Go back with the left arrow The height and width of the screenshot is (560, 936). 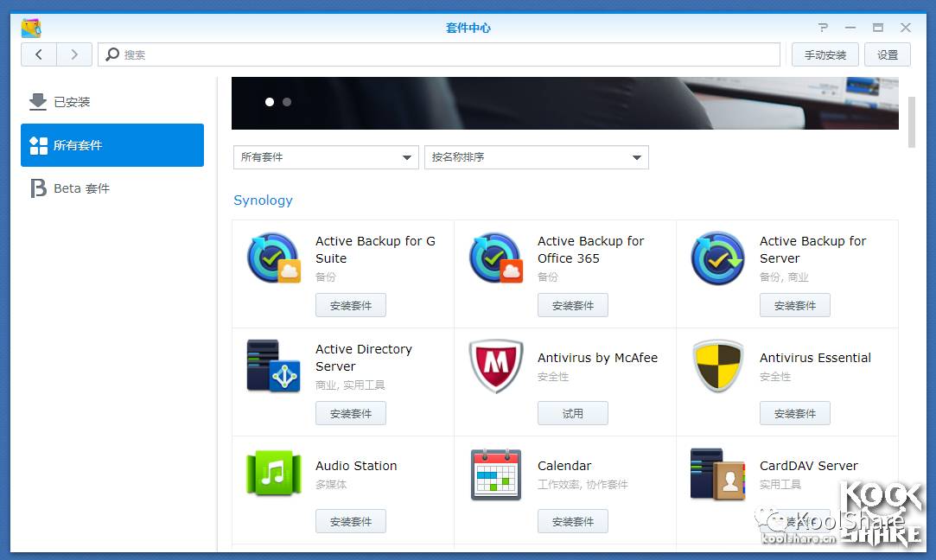[x=39, y=54]
